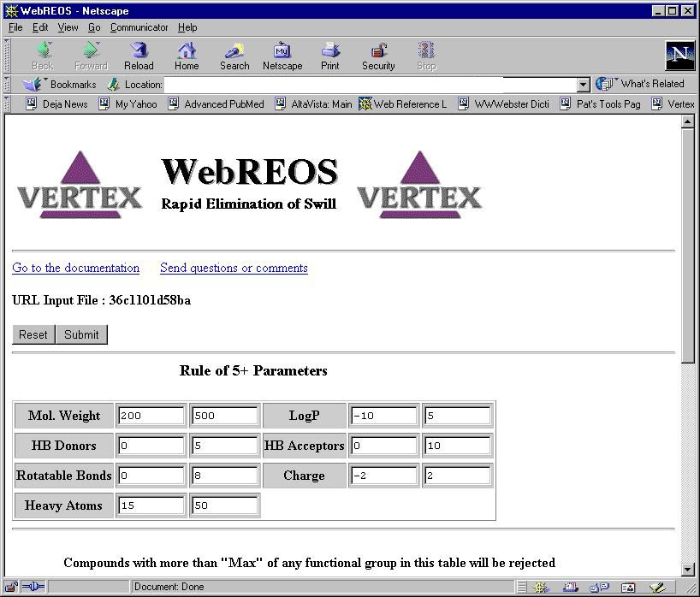Open the File menu

pyautogui.click(x=15, y=27)
